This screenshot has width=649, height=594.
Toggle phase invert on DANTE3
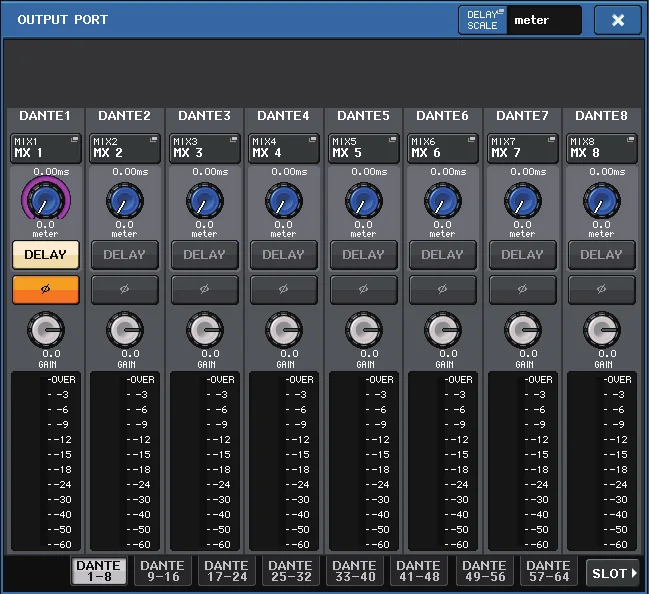[x=204, y=289]
